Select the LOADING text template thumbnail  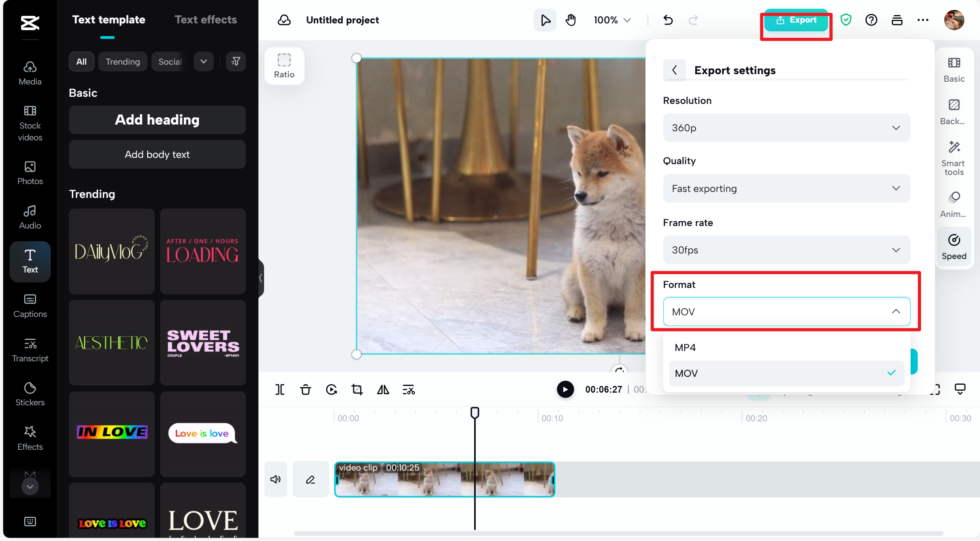(x=203, y=251)
